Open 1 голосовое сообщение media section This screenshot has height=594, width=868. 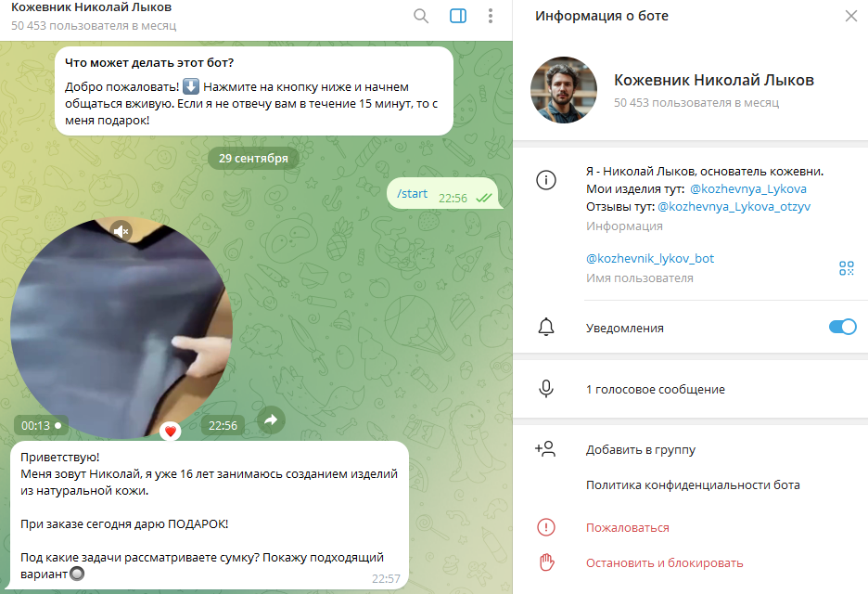[690, 389]
